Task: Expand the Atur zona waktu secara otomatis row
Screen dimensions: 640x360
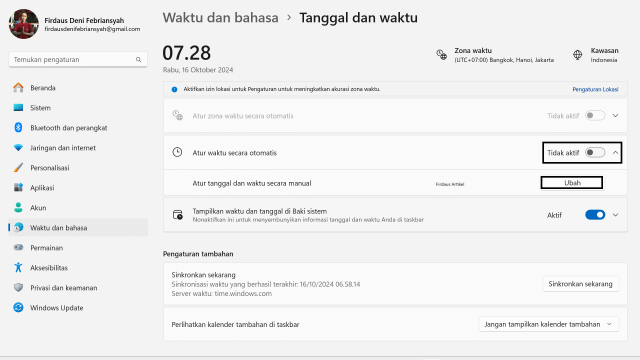Action: point(616,116)
